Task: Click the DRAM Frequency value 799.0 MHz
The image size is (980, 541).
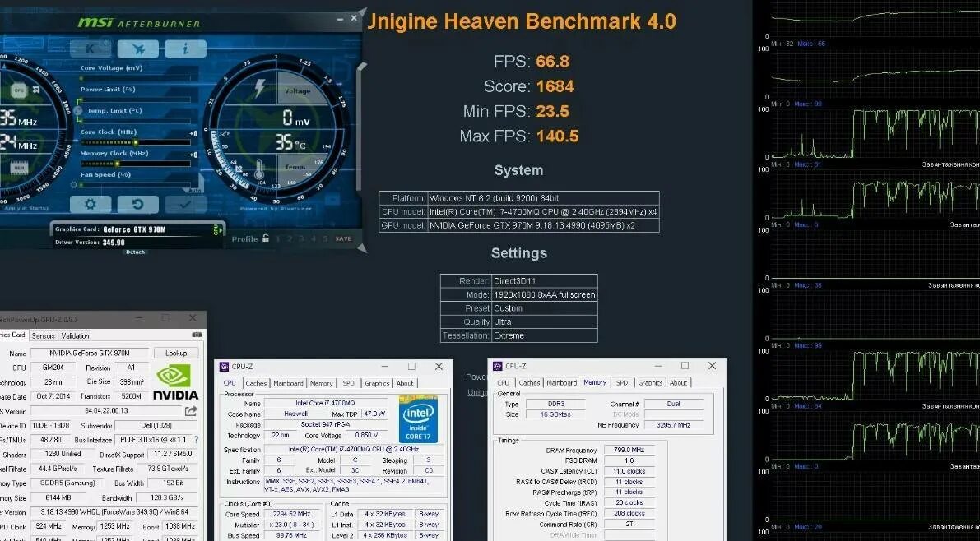Action: click(628, 450)
